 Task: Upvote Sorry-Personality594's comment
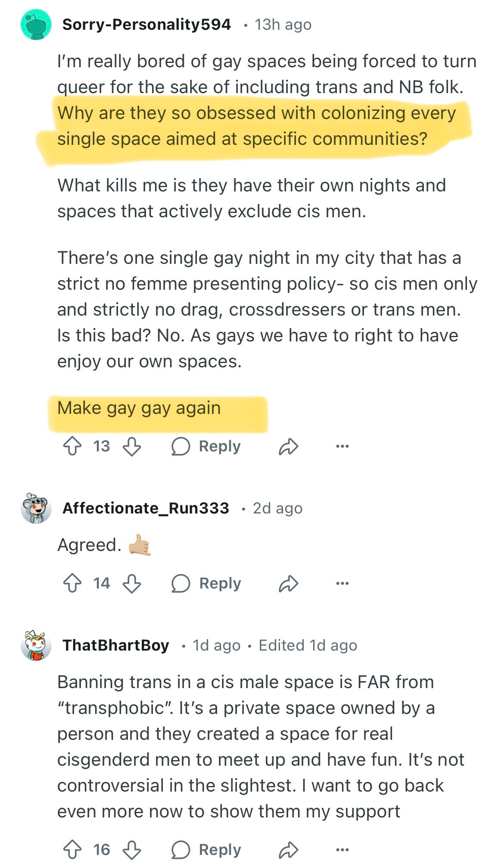point(72,446)
